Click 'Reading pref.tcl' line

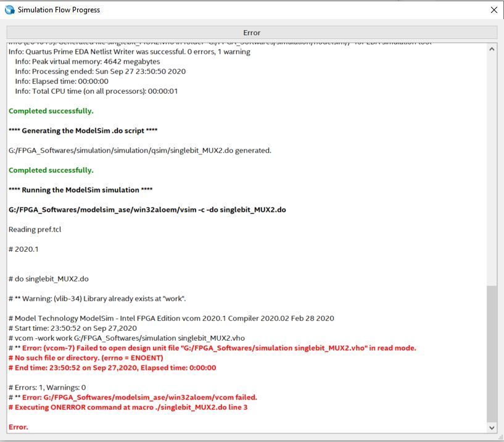click(x=35, y=230)
